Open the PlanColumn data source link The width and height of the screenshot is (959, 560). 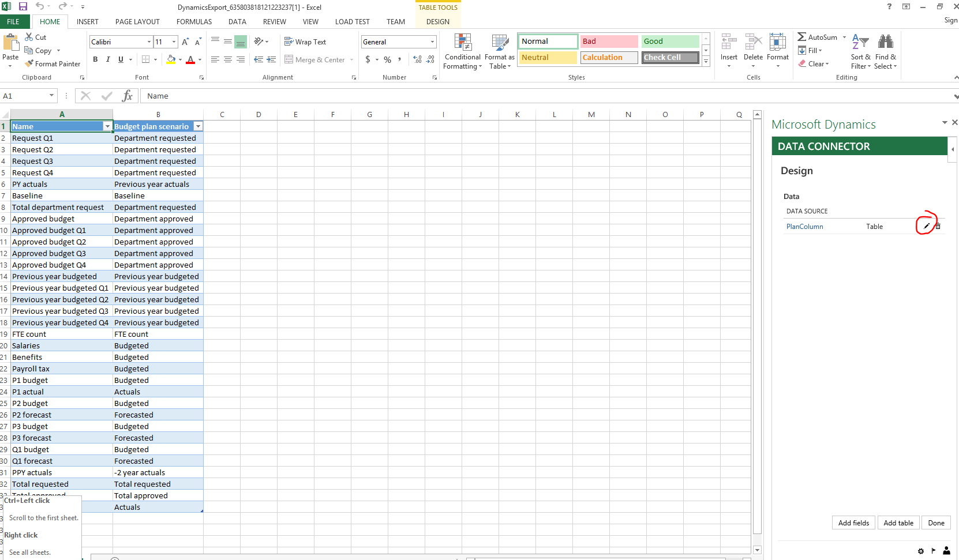point(804,227)
